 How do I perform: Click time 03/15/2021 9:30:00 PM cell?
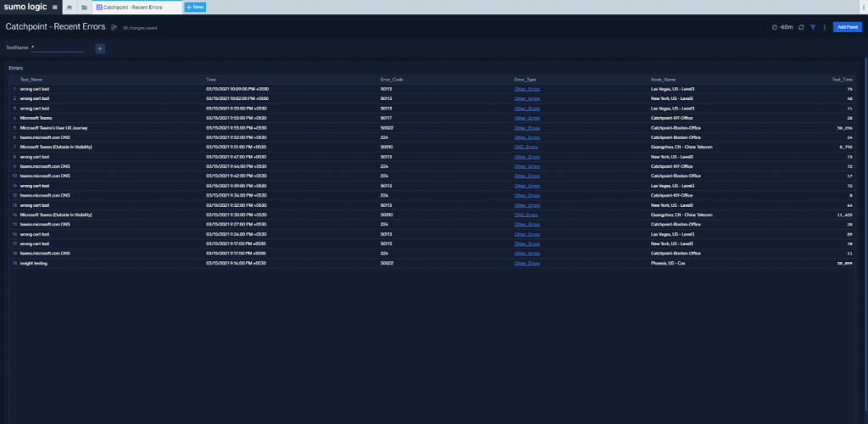[236, 215]
